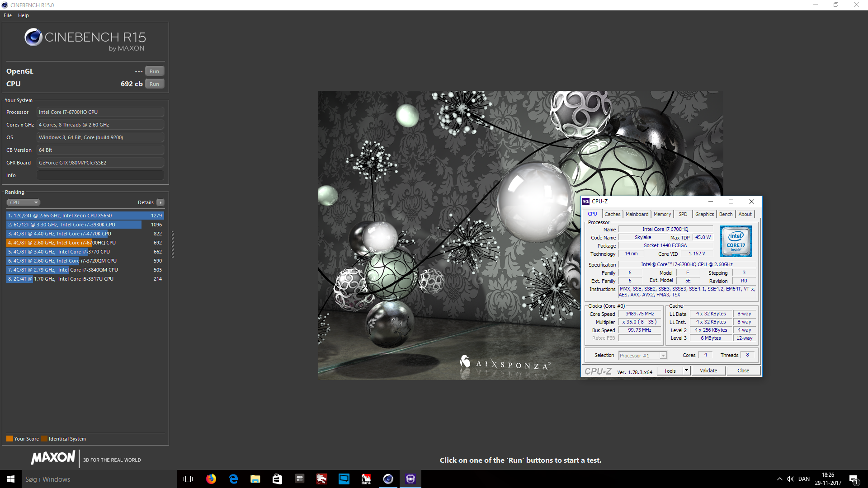This screenshot has height=488, width=868.
Task: Expand the Tools dropdown arrow in CPU-Z
Action: (x=686, y=371)
